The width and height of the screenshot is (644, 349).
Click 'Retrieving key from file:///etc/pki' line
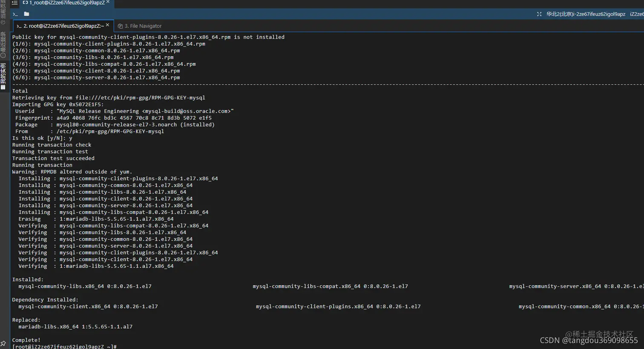(x=109, y=98)
